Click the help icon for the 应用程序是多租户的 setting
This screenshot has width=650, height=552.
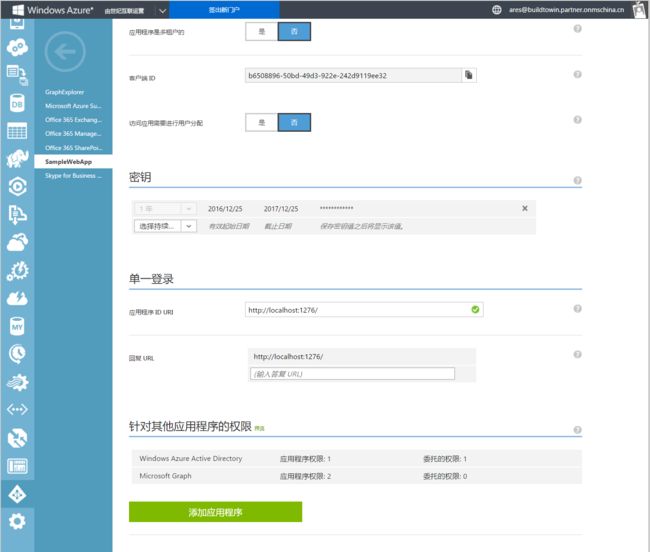click(577, 29)
